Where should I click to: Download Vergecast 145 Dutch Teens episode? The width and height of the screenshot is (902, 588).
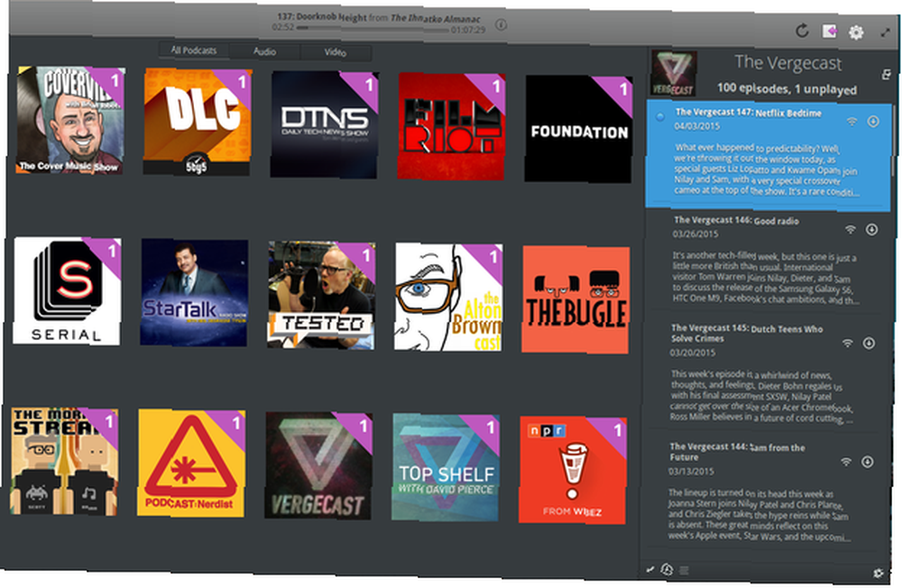pos(869,344)
